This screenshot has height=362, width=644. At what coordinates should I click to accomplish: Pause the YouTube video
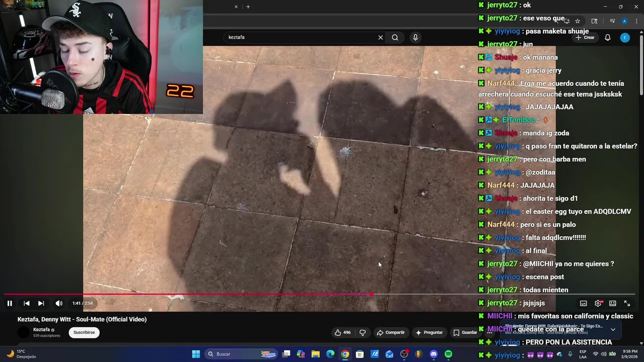pos(10,303)
